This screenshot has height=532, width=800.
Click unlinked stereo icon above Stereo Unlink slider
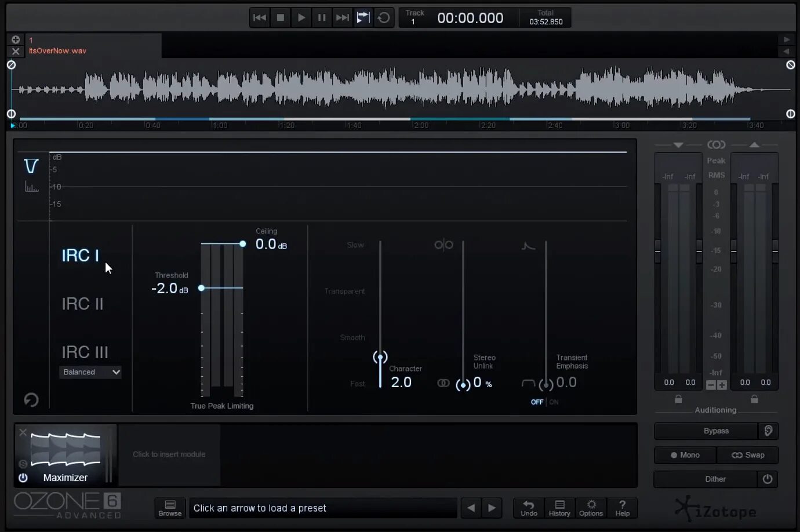444,245
